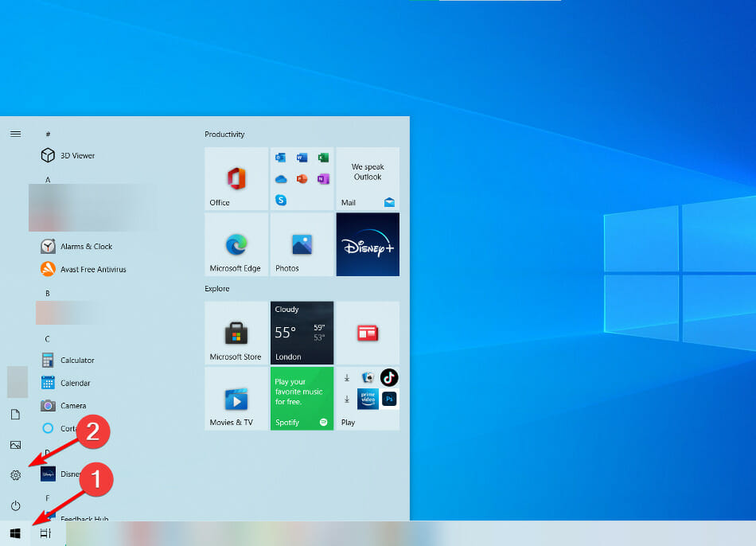Launch the Microsoft Edge tile
The width and height of the screenshot is (756, 546).
click(236, 244)
